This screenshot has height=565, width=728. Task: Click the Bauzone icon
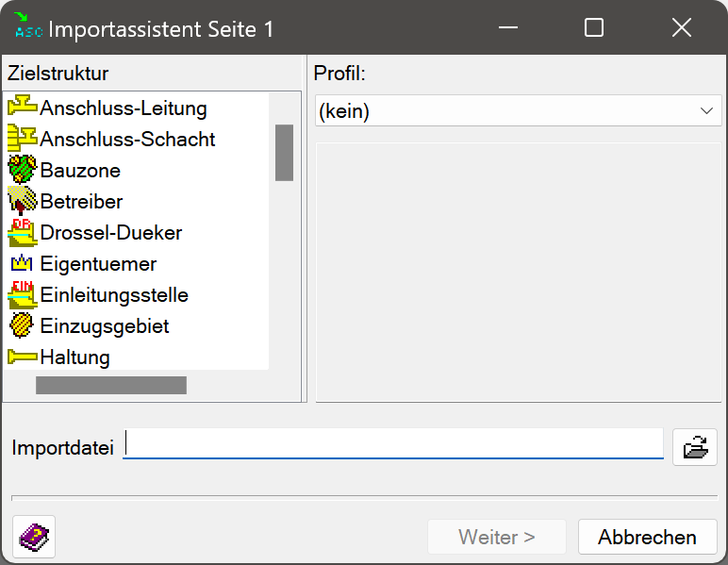[23, 170]
